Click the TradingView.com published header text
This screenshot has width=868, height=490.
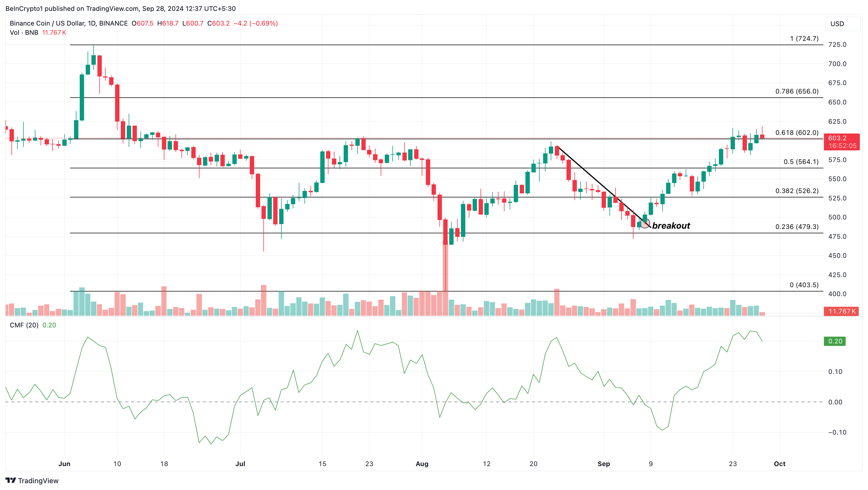pos(120,8)
